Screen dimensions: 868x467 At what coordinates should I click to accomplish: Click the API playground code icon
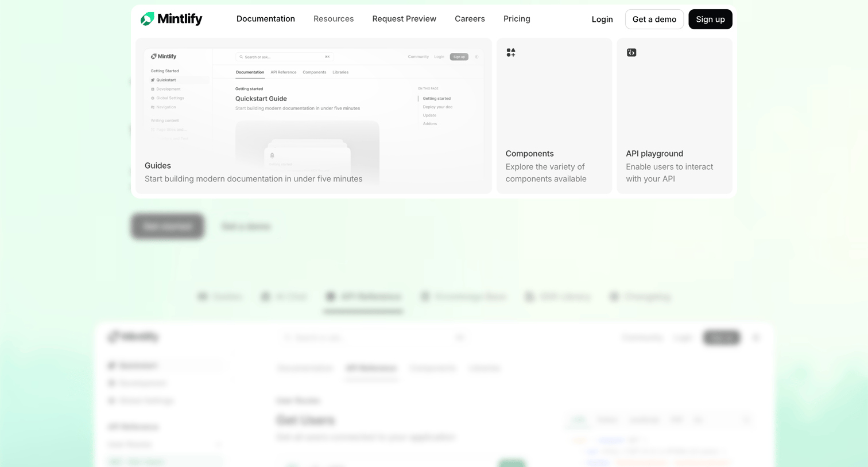pos(631,53)
